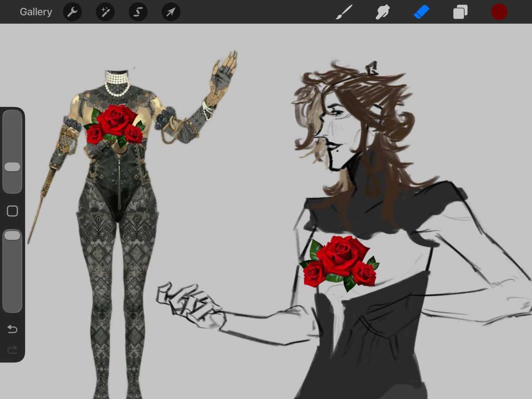Open the Gallery view
This screenshot has width=532, height=399.
36,12
